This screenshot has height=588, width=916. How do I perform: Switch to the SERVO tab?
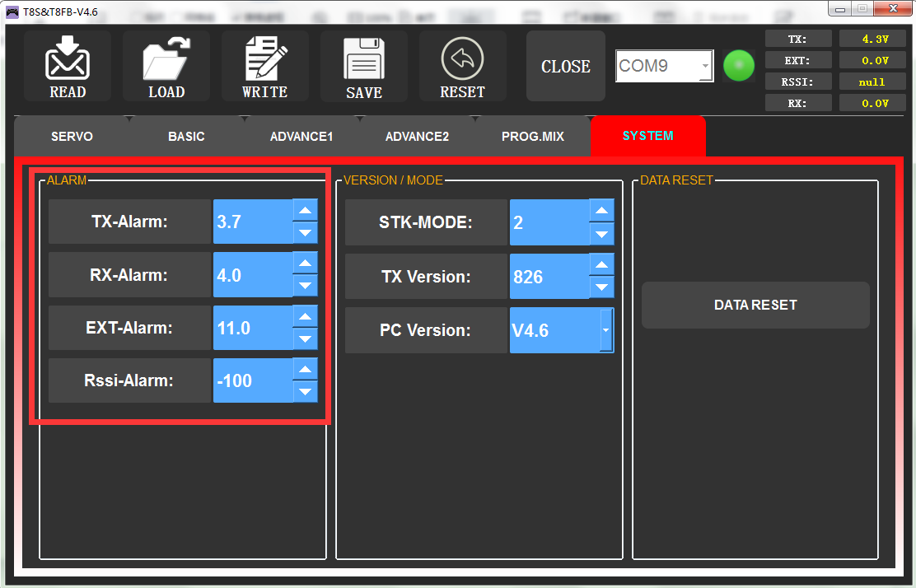pyautogui.click(x=72, y=136)
